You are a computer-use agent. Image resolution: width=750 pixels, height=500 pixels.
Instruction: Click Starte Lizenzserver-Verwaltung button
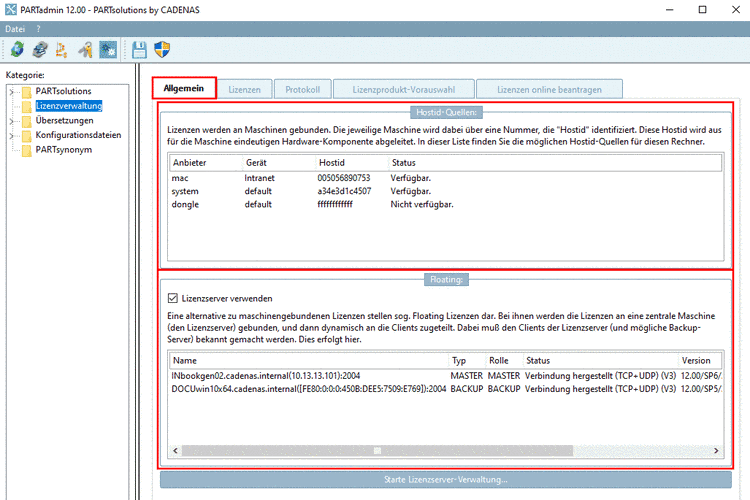coord(446,479)
